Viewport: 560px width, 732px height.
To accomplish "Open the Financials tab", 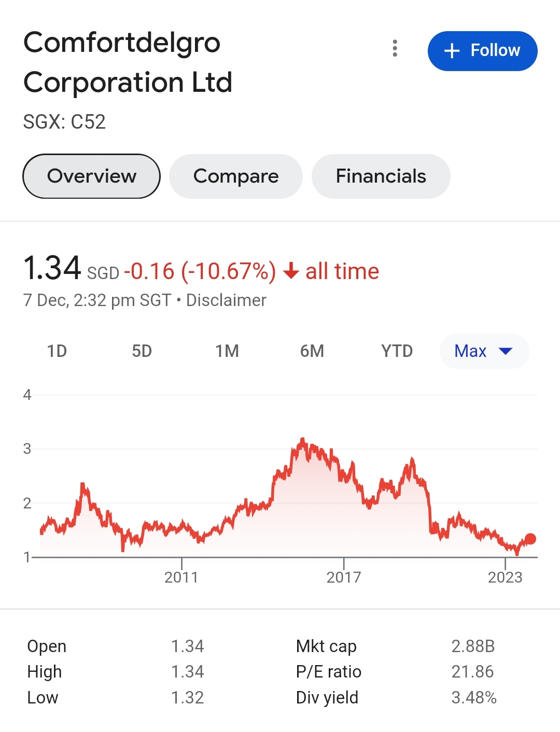I will (x=381, y=176).
